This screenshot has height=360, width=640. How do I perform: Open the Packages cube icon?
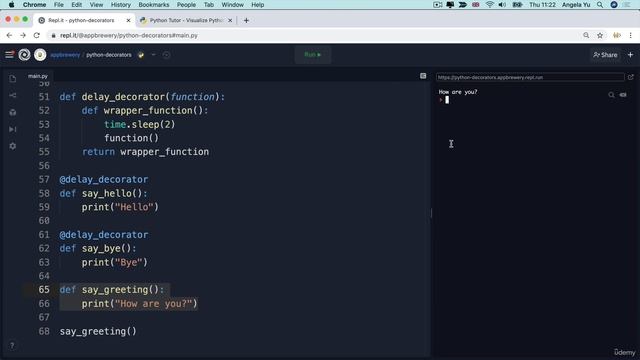[13, 112]
